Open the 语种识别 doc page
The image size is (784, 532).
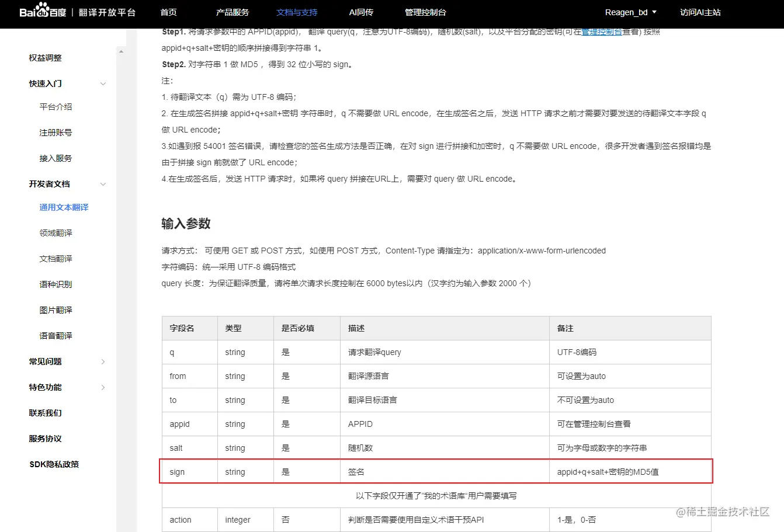pos(56,284)
